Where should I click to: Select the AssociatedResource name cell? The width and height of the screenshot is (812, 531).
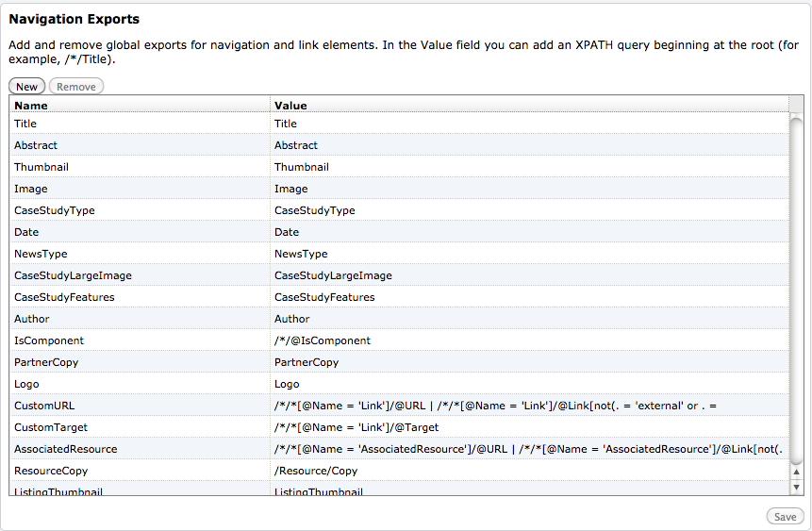point(140,450)
